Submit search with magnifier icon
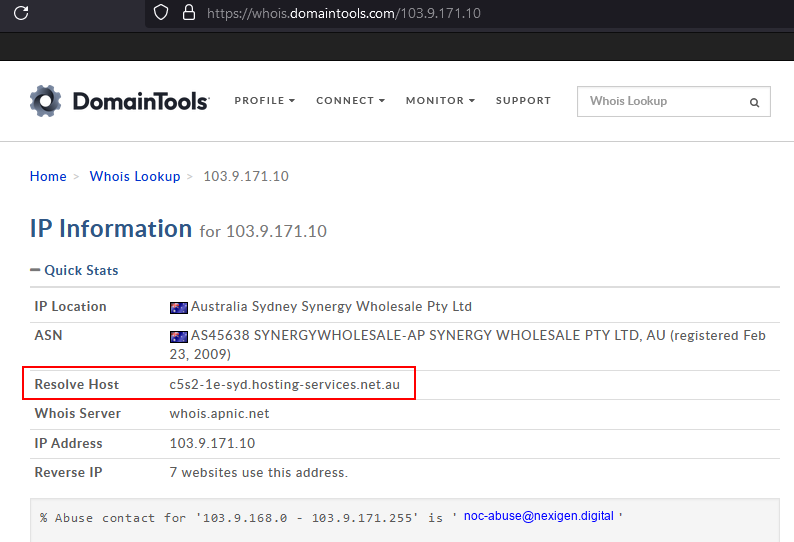This screenshot has height=542, width=794. coord(755,102)
